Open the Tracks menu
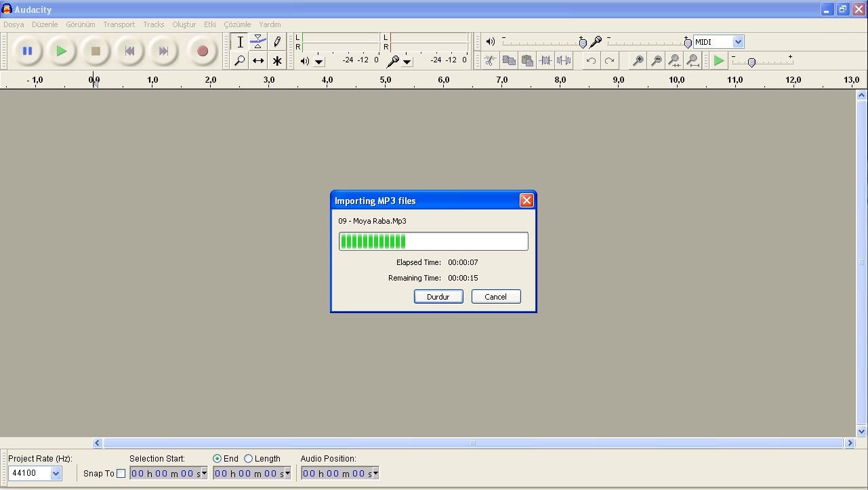868x490 pixels. click(x=154, y=24)
